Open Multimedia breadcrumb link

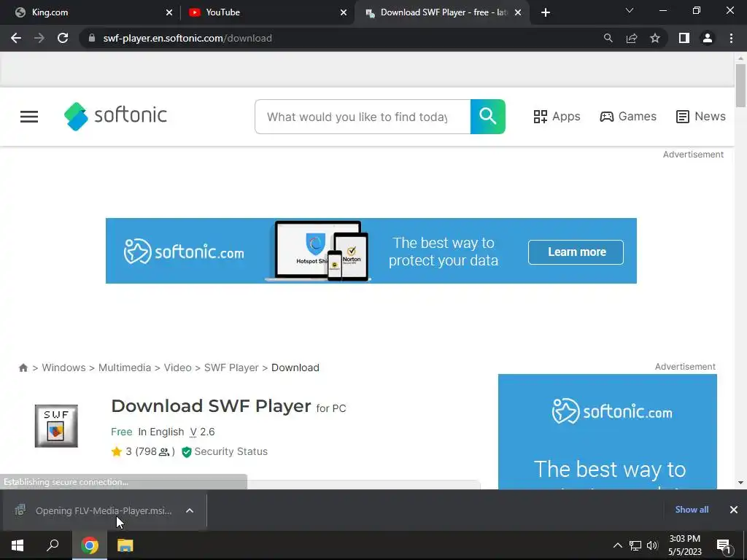tap(124, 367)
